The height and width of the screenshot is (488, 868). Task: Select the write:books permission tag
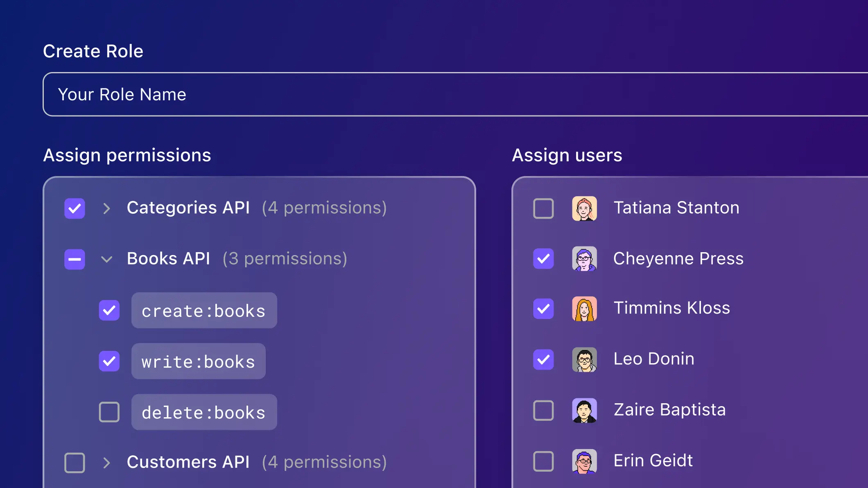point(199,361)
